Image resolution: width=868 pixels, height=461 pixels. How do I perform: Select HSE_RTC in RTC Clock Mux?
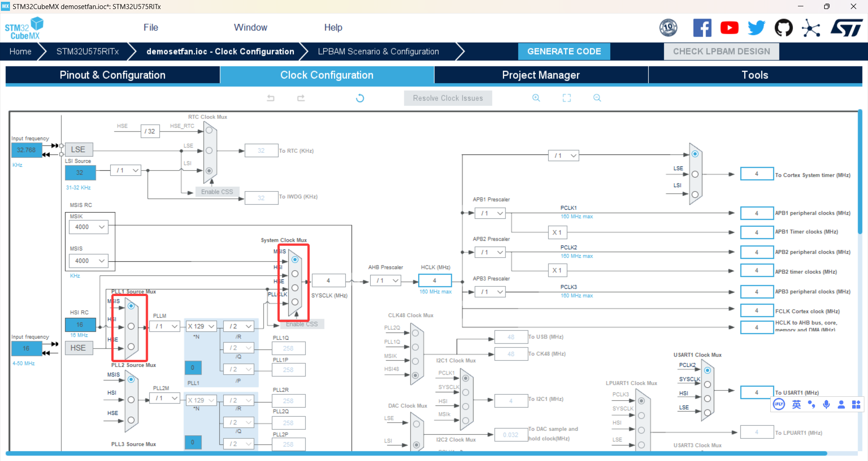[209, 130]
